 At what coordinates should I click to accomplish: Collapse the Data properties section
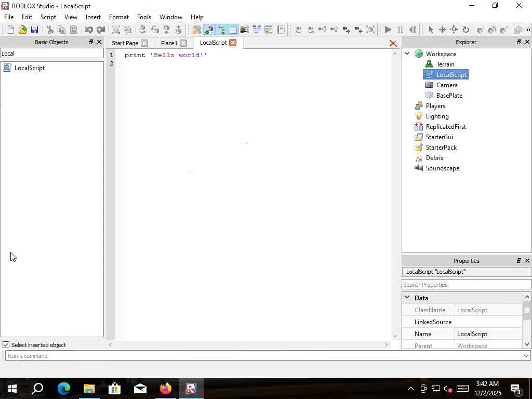407,298
